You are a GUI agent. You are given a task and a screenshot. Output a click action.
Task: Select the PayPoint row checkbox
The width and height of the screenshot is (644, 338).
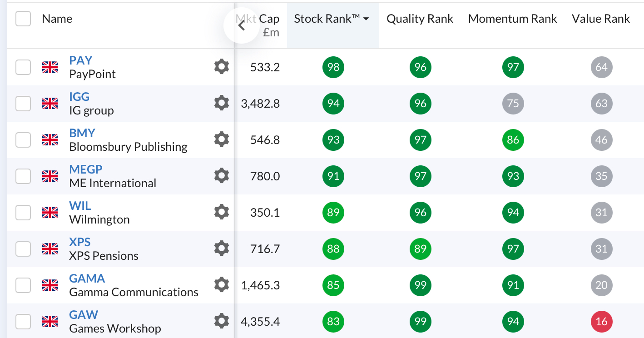pyautogui.click(x=23, y=67)
